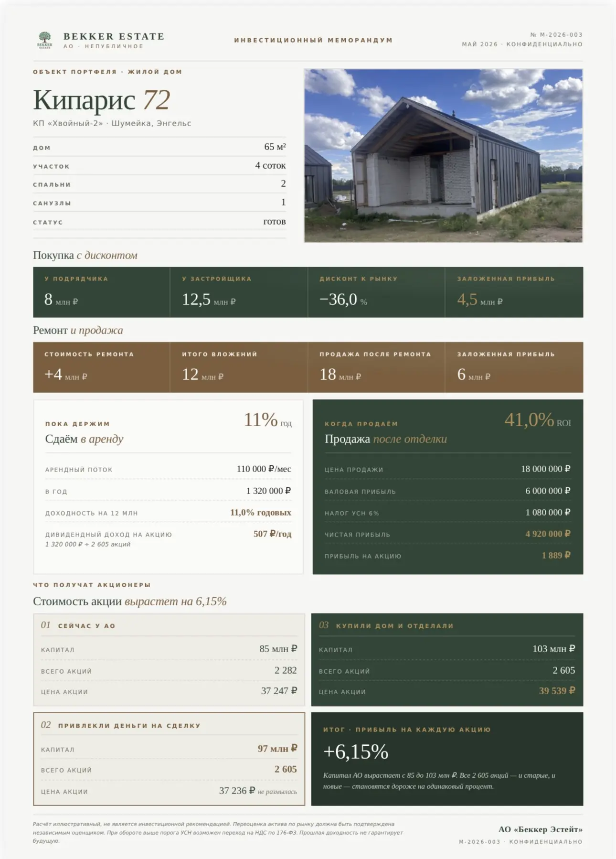Click net profit value '4 920 000 ₽'
This screenshot has height=859, width=616.
[548, 534]
